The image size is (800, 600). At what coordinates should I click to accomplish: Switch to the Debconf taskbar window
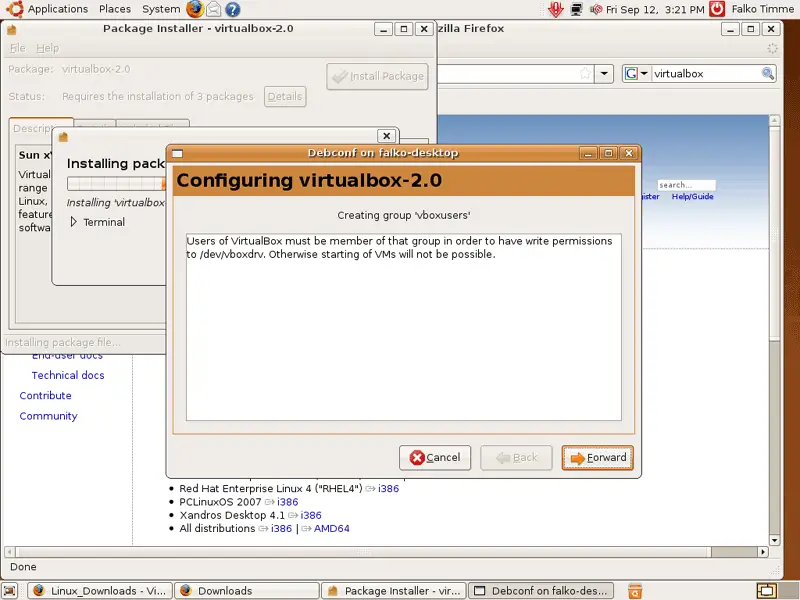tap(541, 591)
